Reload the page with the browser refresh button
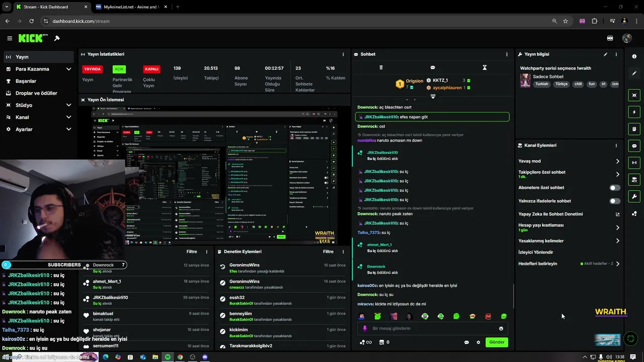Image resolution: width=644 pixels, height=362 pixels. 31,21
